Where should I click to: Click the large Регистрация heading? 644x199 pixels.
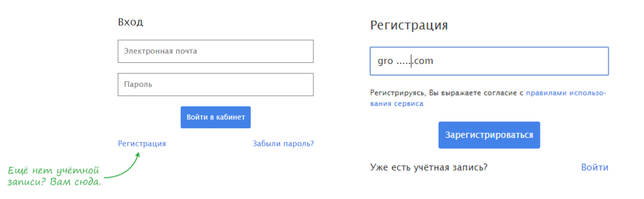click(x=409, y=25)
